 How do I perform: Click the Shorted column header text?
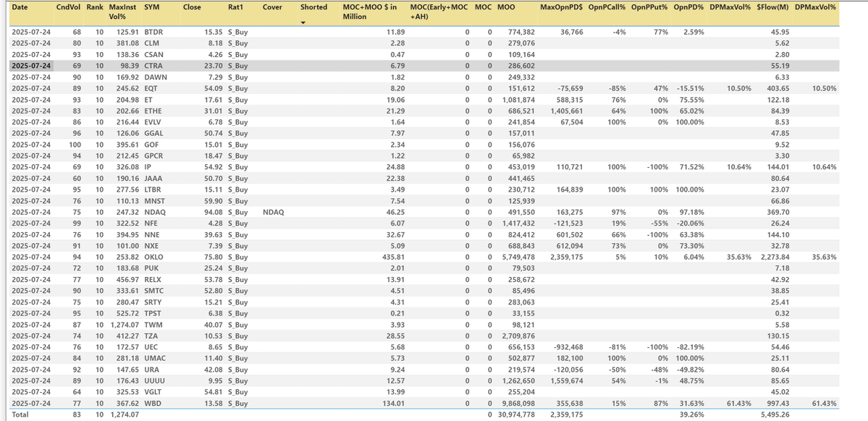pos(314,8)
